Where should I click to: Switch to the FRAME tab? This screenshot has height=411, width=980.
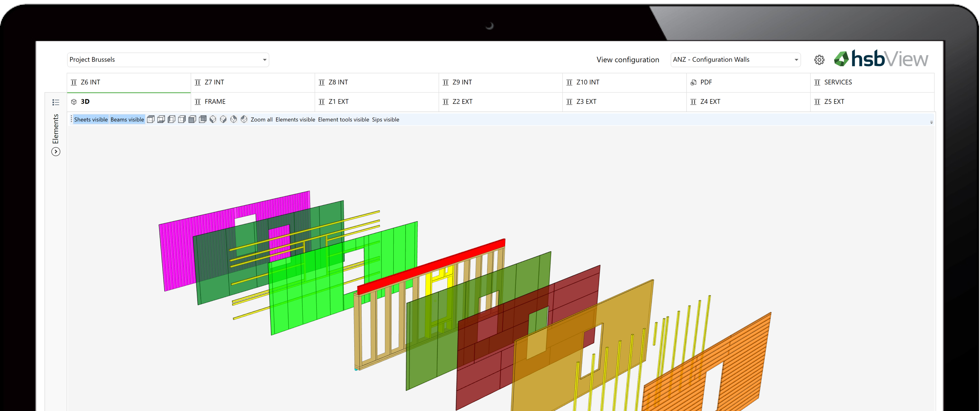253,102
